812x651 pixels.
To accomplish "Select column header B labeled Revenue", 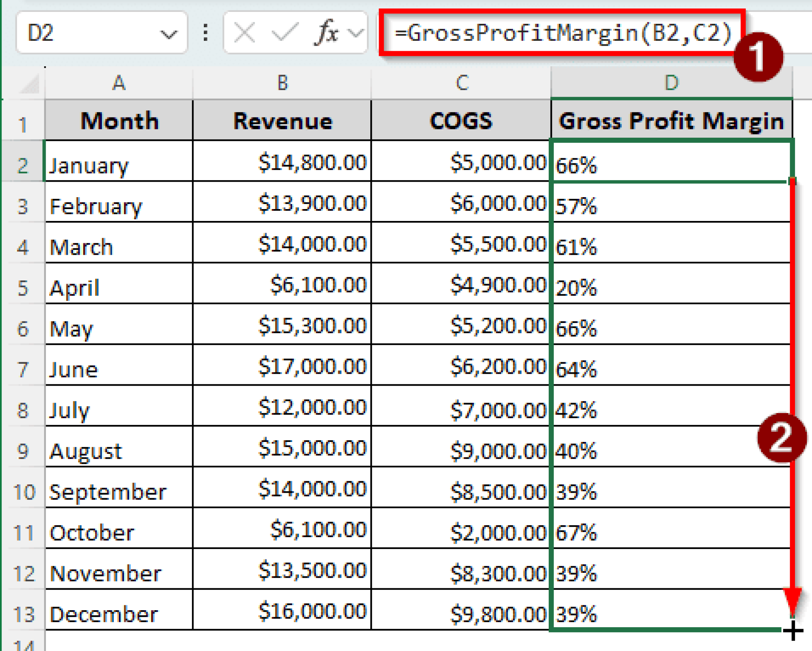I will (282, 83).
